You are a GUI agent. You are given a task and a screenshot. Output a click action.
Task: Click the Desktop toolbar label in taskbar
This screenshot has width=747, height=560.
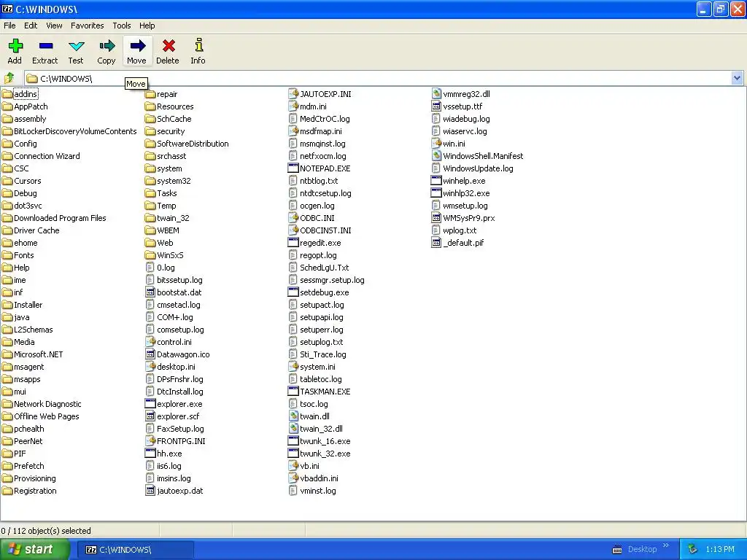coord(642,549)
